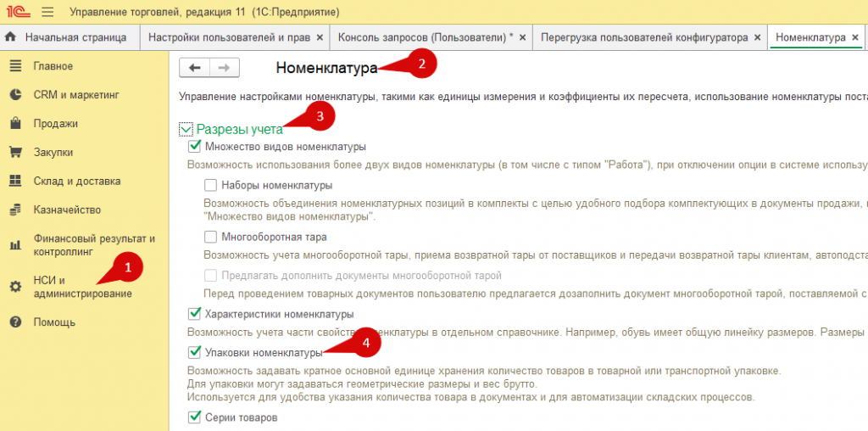Collapse the Разрезы учета group chevron
Image resolution: width=868 pixels, height=431 pixels.
[186, 130]
